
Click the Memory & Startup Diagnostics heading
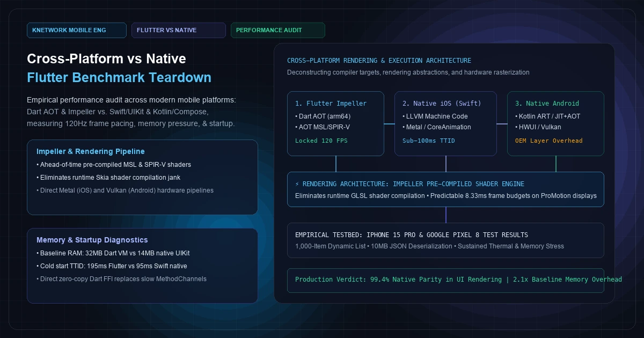[x=92, y=240]
